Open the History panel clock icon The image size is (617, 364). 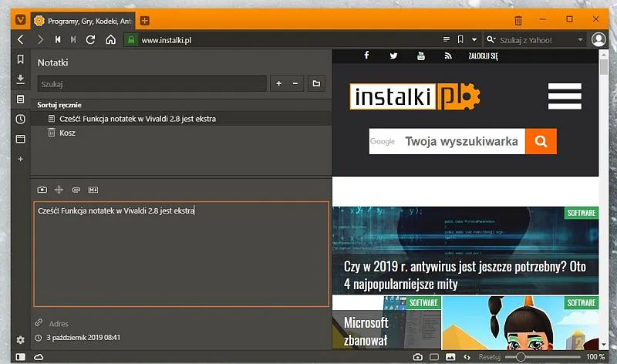21,120
